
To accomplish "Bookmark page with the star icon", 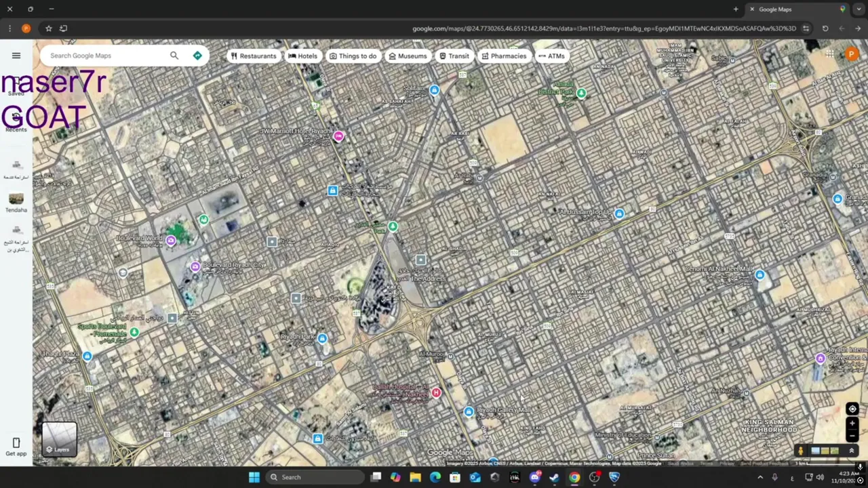I will coord(48,28).
